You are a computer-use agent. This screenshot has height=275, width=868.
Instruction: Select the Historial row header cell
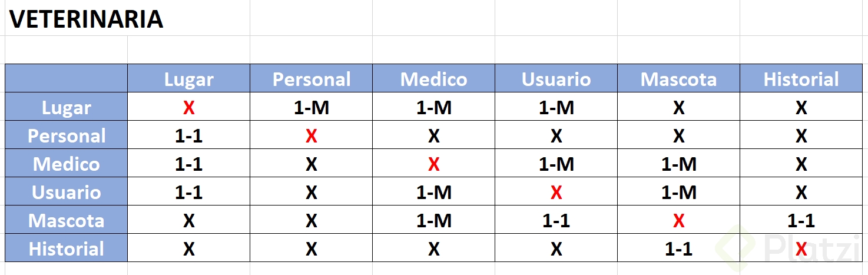point(67,249)
